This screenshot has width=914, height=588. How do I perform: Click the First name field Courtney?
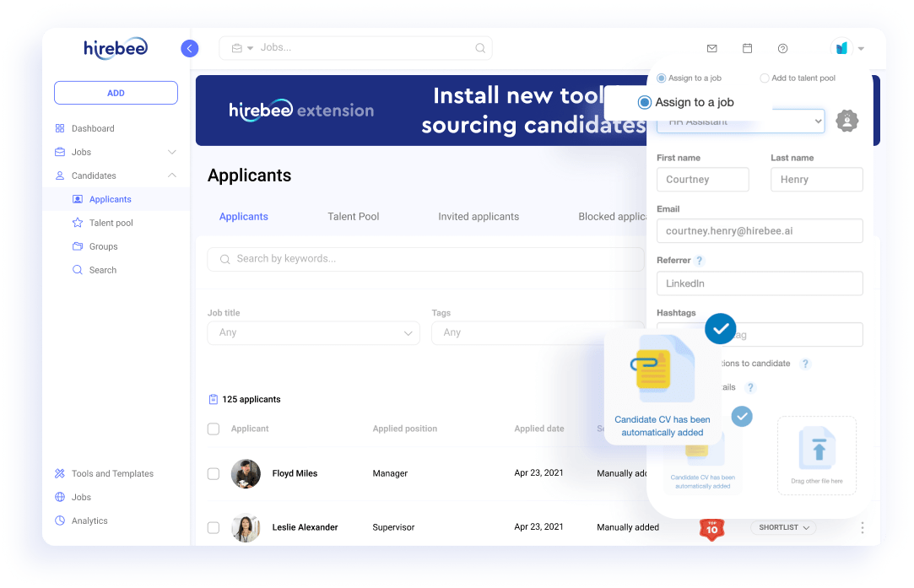(702, 180)
